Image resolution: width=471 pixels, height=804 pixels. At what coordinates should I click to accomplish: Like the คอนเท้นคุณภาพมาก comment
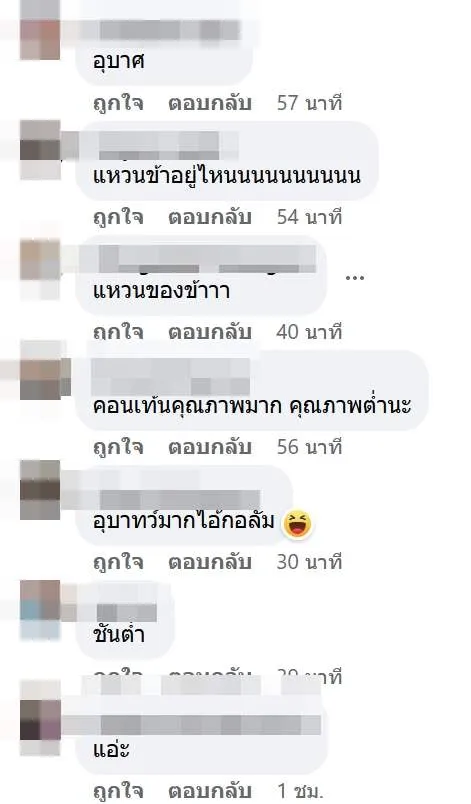(118, 448)
